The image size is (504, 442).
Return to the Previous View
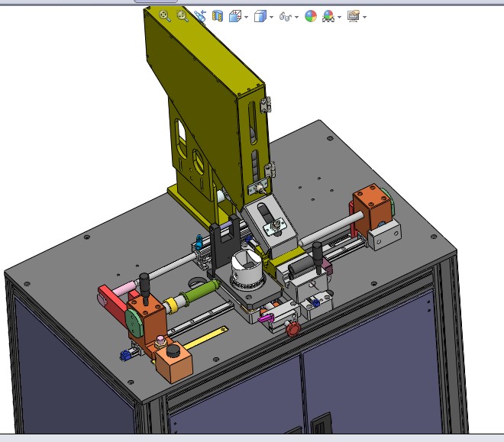point(200,16)
